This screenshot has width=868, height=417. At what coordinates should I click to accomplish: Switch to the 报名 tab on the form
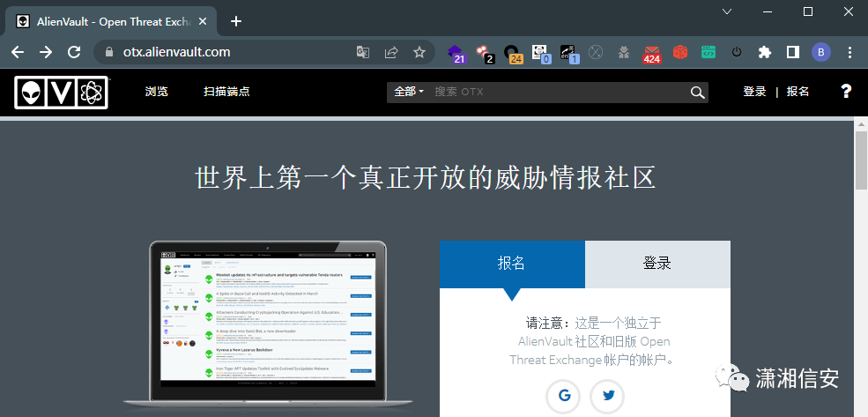(x=512, y=264)
